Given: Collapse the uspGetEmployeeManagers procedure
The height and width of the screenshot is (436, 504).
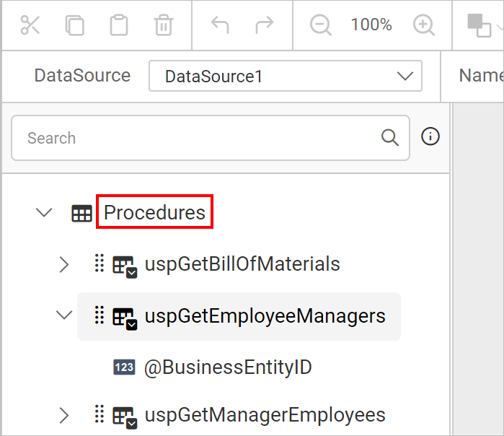Looking at the screenshot, I should pos(64,315).
